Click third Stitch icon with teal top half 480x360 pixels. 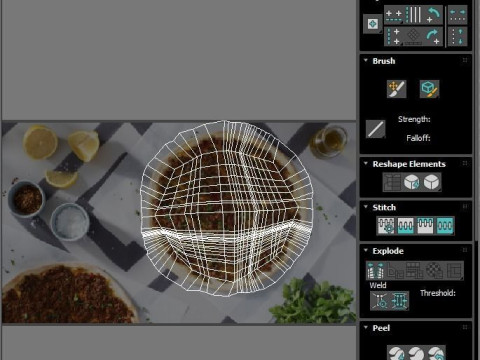tap(425, 226)
